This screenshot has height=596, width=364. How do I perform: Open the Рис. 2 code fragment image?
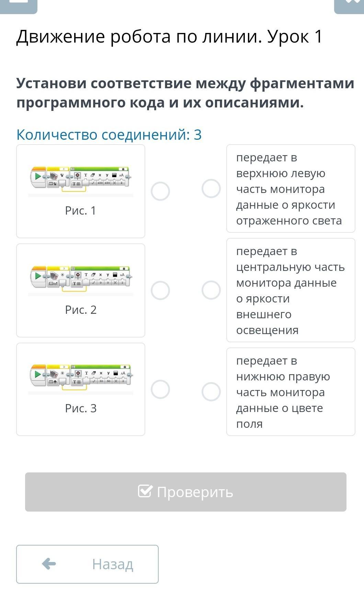coord(81,278)
